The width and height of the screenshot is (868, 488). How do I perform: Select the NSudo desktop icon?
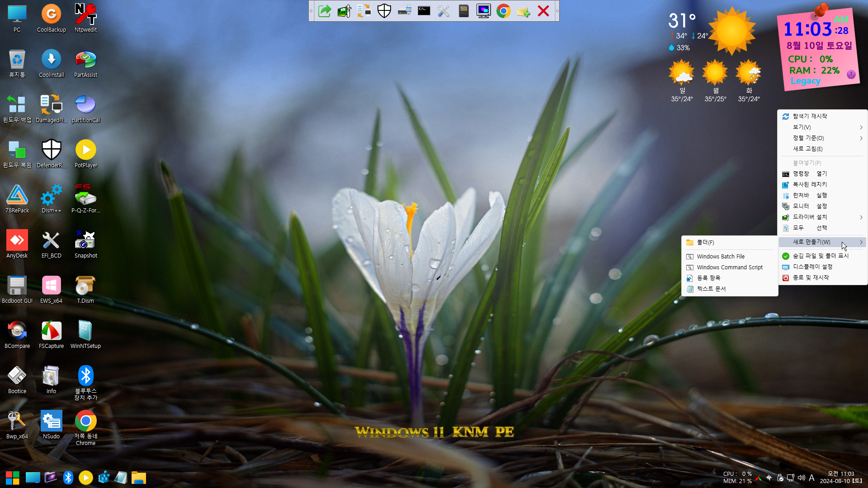pyautogui.click(x=51, y=425)
